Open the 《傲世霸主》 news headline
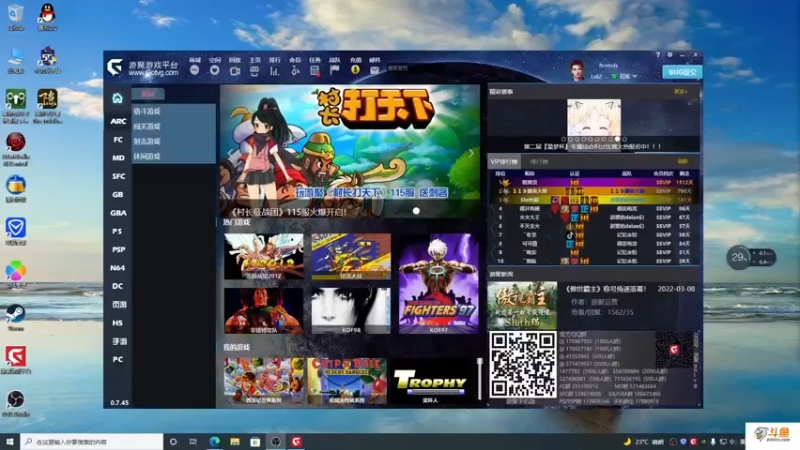Screen dimensions: 800x450 [606, 289]
